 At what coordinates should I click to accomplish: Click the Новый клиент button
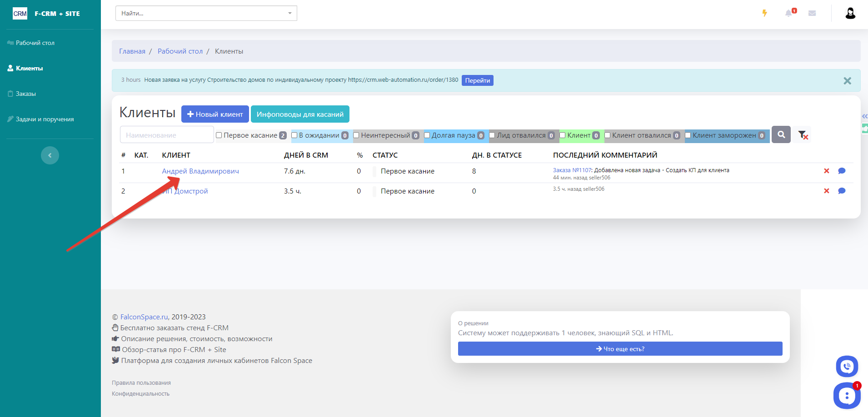(215, 114)
